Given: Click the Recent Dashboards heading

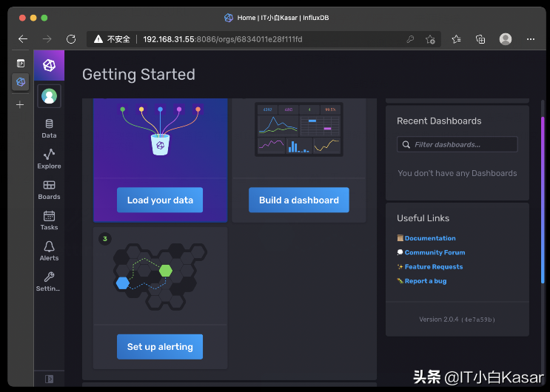Looking at the screenshot, I should (439, 121).
